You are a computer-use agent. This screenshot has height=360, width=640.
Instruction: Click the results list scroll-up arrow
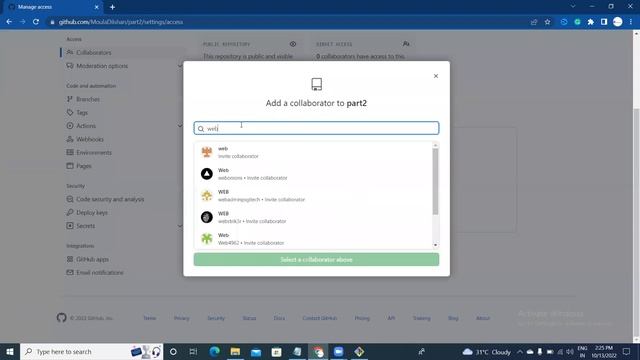436,145
